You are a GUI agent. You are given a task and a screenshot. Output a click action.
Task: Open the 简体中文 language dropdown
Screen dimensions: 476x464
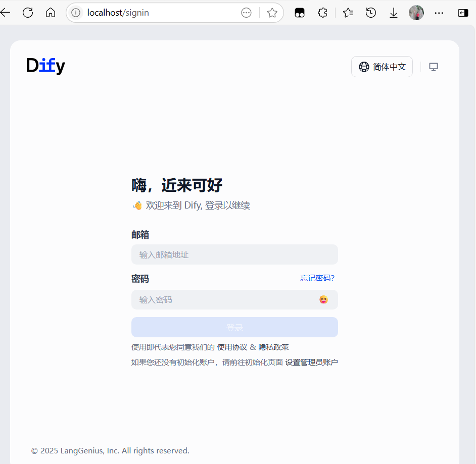pyautogui.click(x=382, y=67)
